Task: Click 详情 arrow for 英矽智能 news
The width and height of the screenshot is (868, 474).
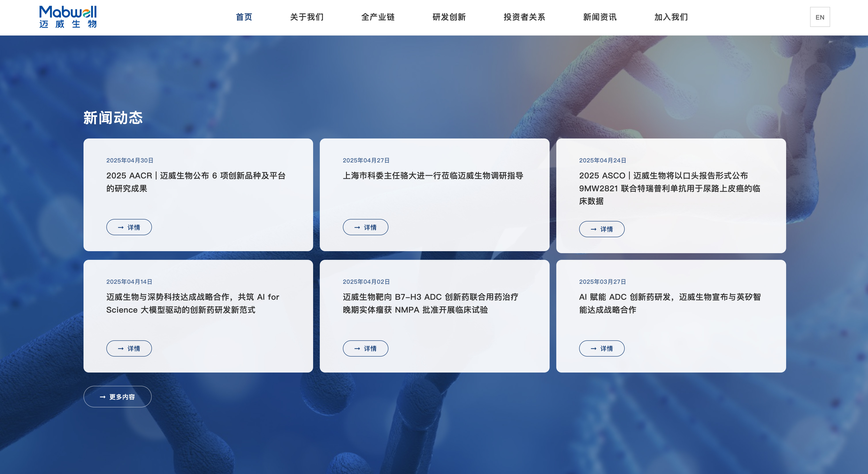Action: [601, 348]
